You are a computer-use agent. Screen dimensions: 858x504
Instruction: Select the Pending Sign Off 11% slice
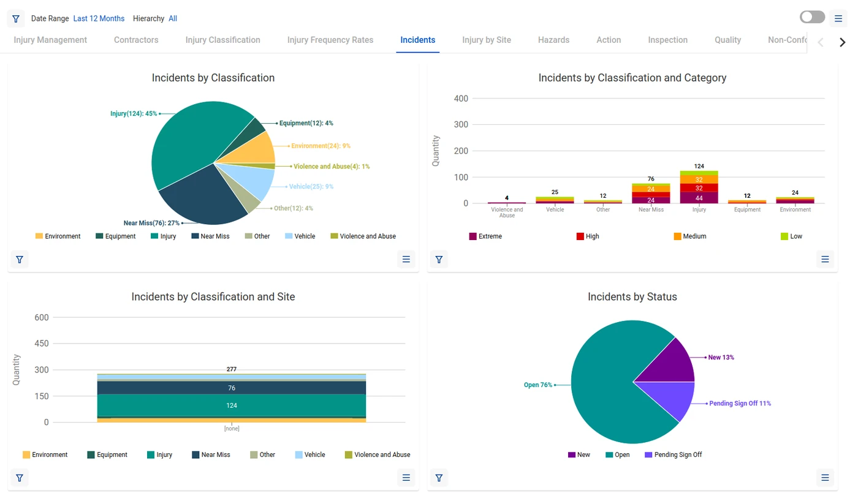(671, 397)
